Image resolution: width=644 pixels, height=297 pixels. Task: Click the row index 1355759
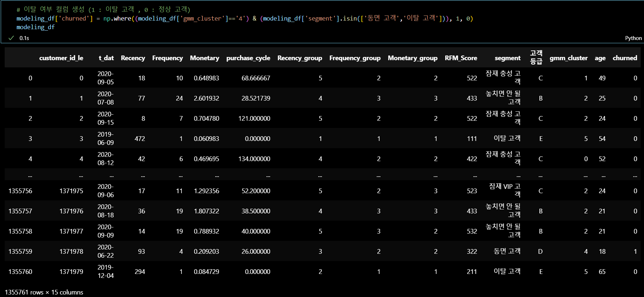pyautogui.click(x=20, y=252)
